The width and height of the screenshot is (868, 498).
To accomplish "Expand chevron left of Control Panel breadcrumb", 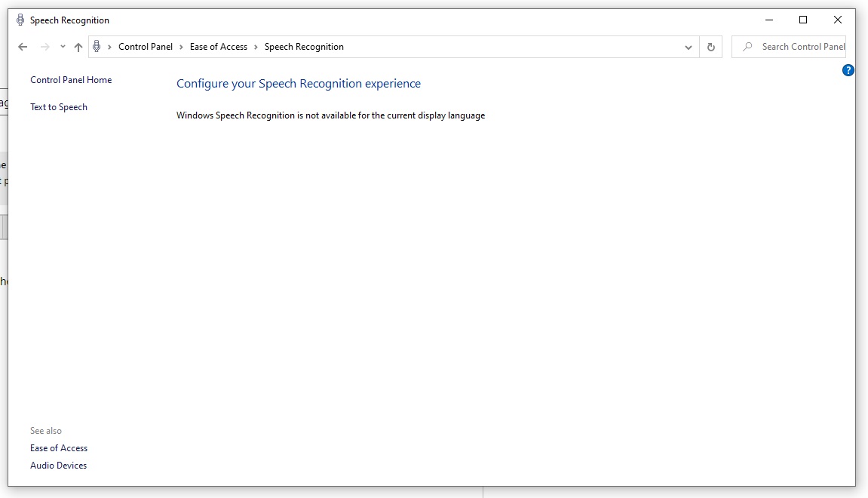I will click(109, 47).
